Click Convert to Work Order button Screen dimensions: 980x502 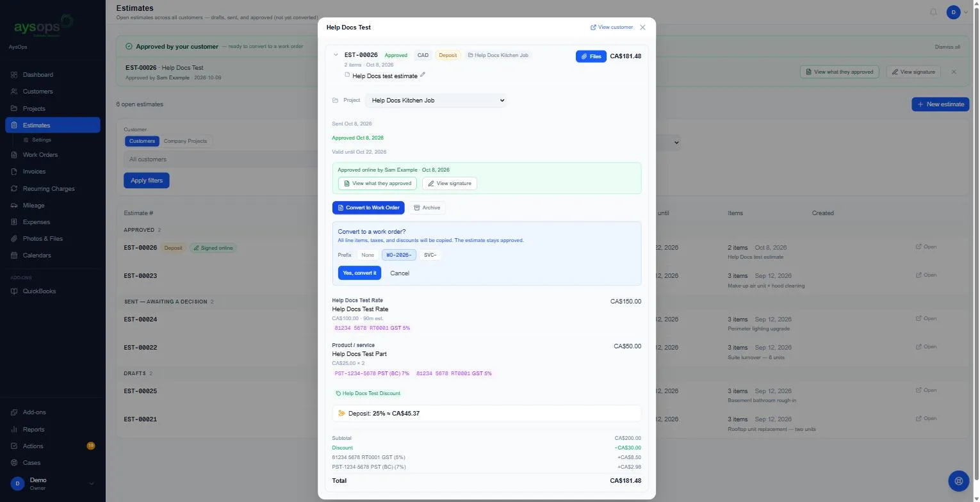[368, 208]
